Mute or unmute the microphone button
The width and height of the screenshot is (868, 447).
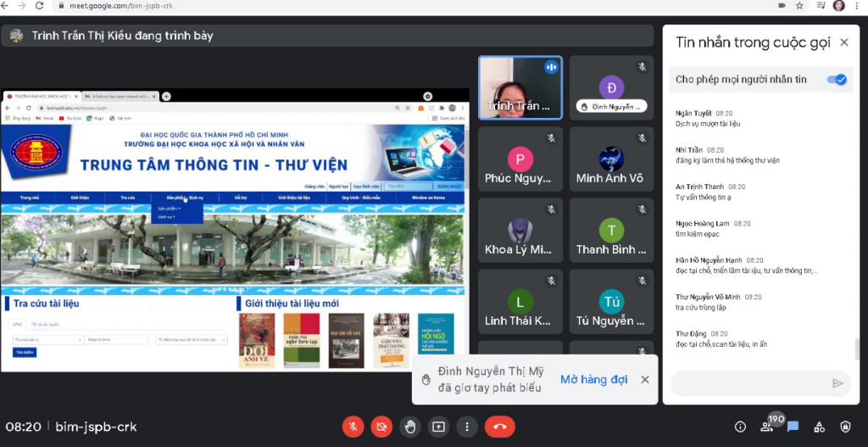point(353,427)
